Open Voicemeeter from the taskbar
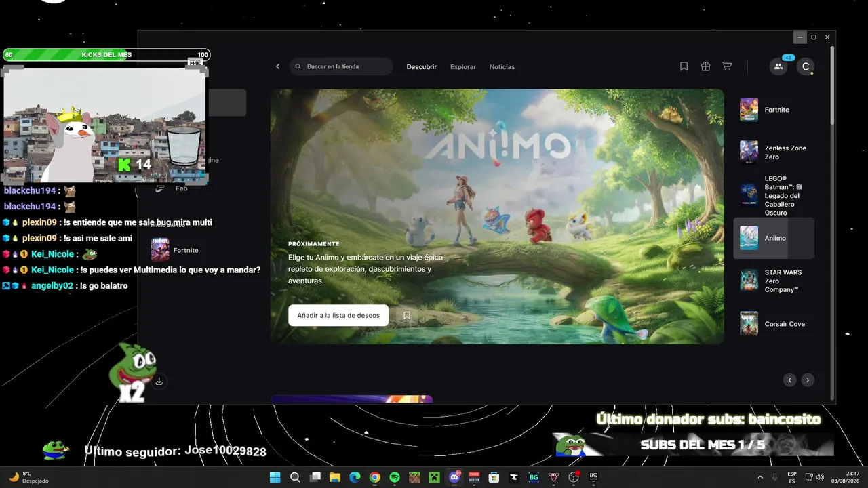Image resolution: width=868 pixels, height=488 pixels. click(474, 477)
